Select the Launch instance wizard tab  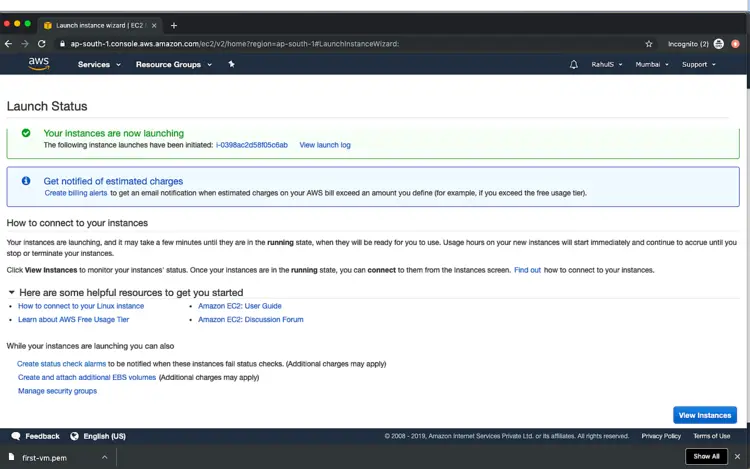[x=99, y=25]
